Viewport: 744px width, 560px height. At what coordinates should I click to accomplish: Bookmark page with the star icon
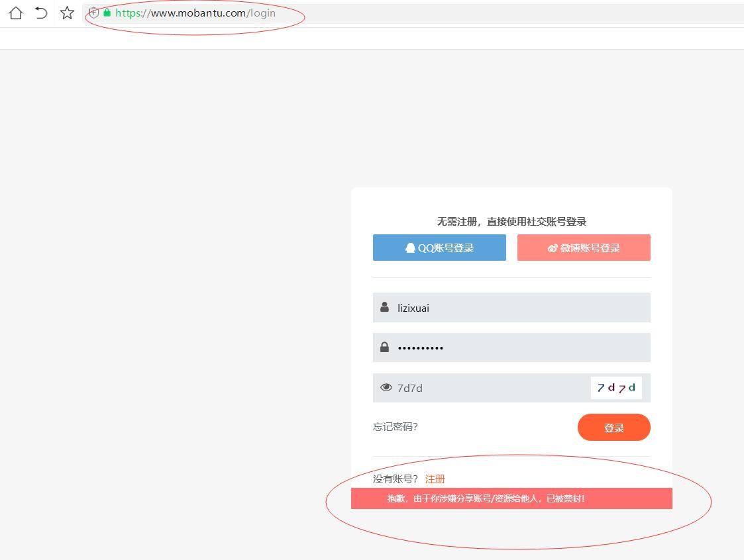click(x=67, y=13)
